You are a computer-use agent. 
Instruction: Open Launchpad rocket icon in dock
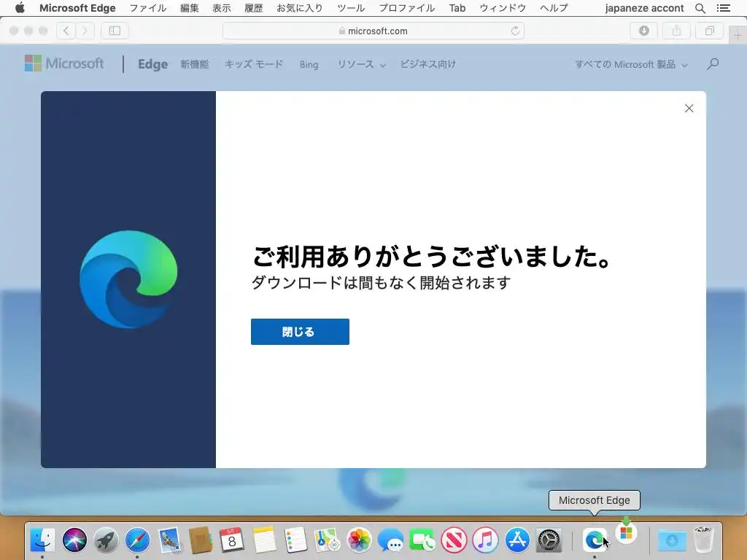click(x=106, y=540)
